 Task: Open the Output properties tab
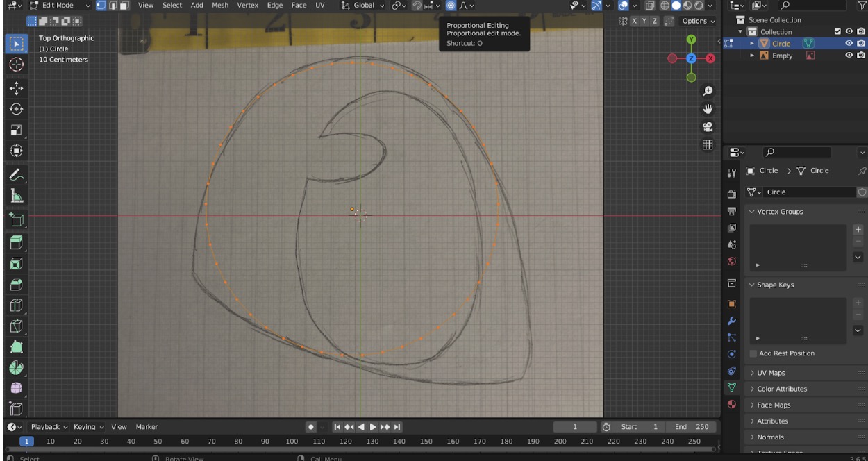pyautogui.click(x=731, y=210)
